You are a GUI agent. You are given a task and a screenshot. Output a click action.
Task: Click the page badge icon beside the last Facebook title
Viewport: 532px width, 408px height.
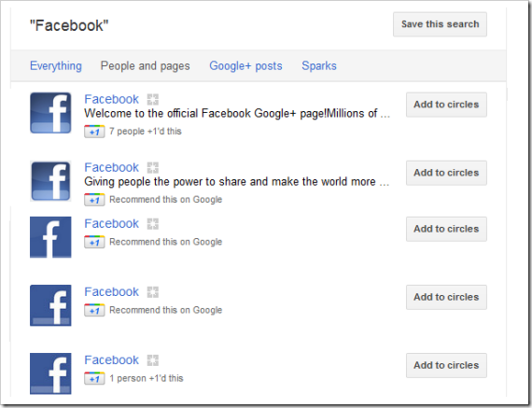(153, 360)
